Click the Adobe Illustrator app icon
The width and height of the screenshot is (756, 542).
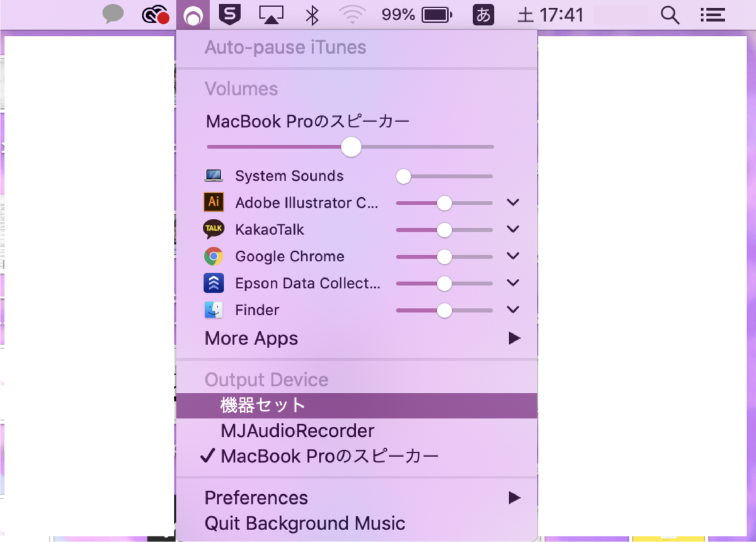(214, 202)
